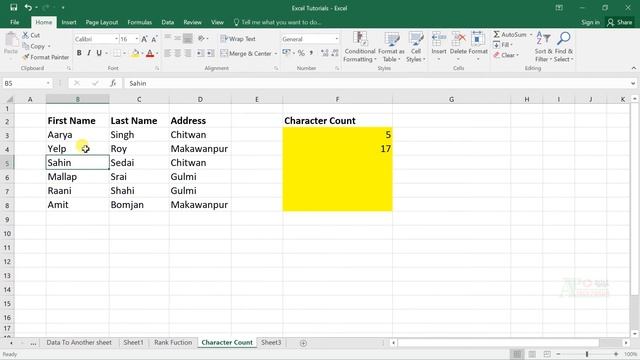Viewport: 640px width, 360px height.
Task: Expand the formula bar chevron
Action: click(x=633, y=83)
